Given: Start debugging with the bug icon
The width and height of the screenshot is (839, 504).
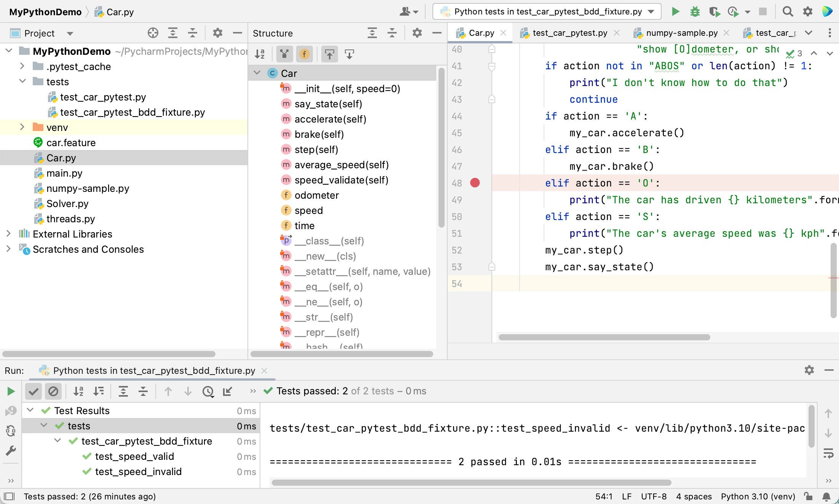Looking at the screenshot, I should tap(695, 12).
